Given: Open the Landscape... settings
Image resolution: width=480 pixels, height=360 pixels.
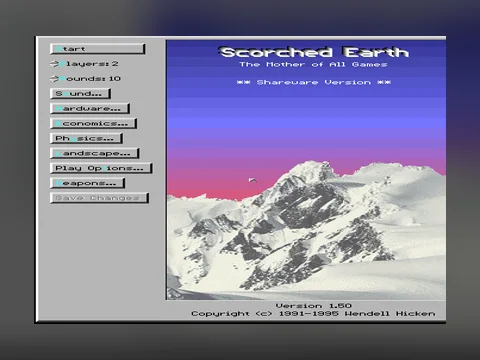Looking at the screenshot, I should 95,153.
